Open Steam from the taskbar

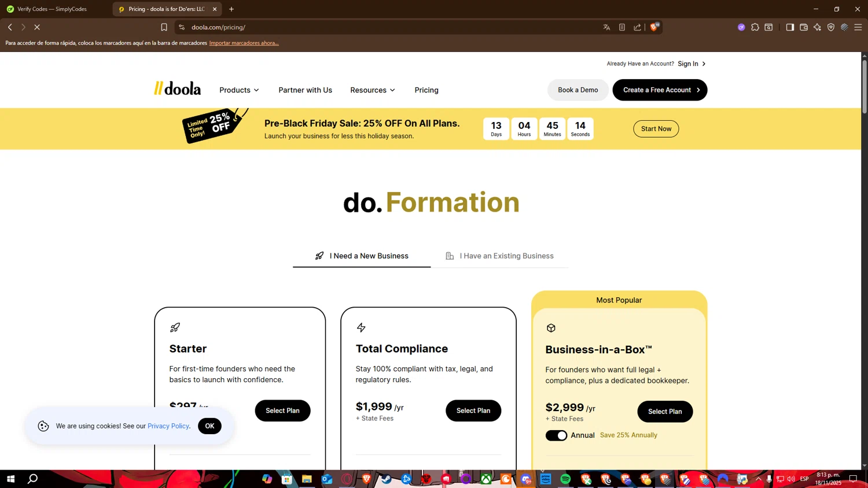click(x=386, y=479)
